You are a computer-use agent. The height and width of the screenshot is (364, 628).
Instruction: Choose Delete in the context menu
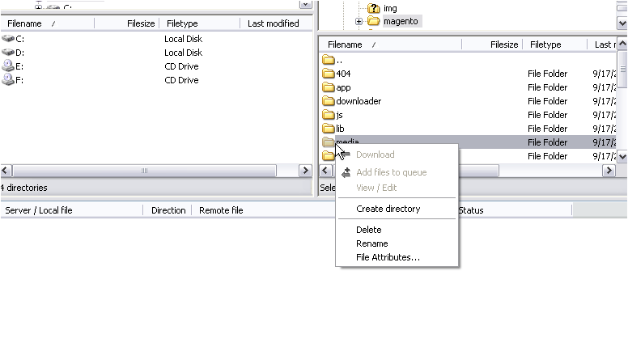point(368,230)
